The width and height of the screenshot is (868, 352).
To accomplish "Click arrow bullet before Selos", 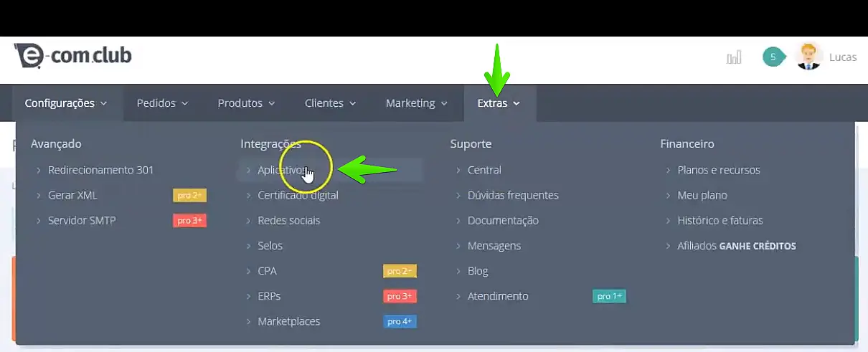I will 249,246.
